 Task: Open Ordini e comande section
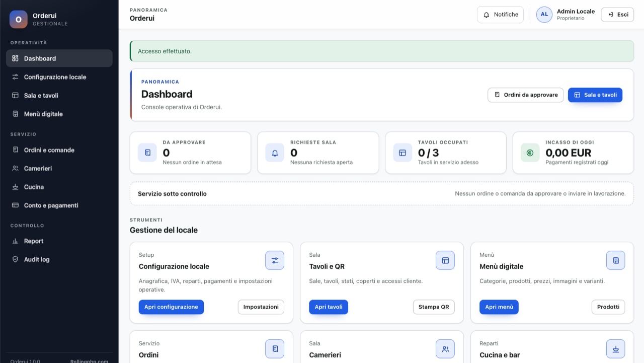point(59,150)
